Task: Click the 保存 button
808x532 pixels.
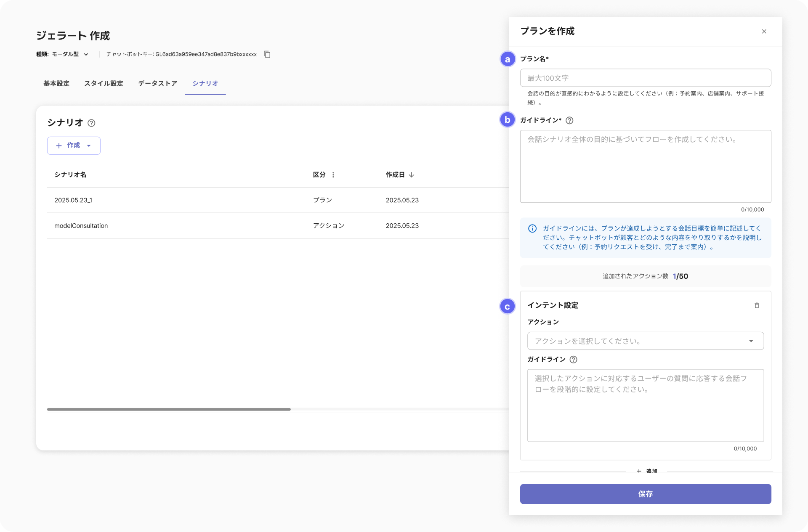Action: coord(645,494)
